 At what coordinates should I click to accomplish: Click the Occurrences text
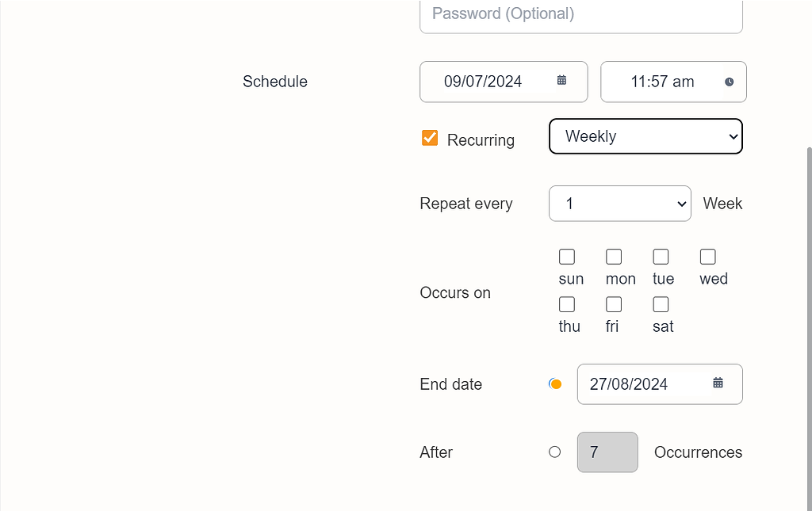pos(698,452)
